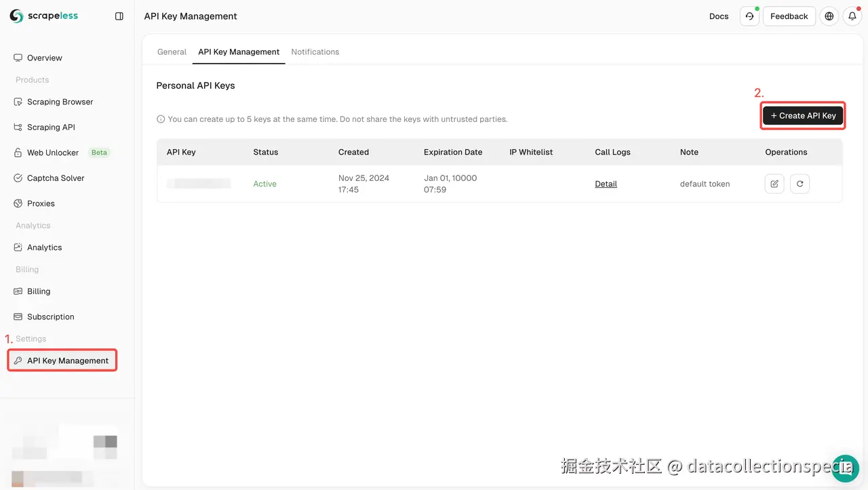Open Detail under Call Logs

coord(606,184)
